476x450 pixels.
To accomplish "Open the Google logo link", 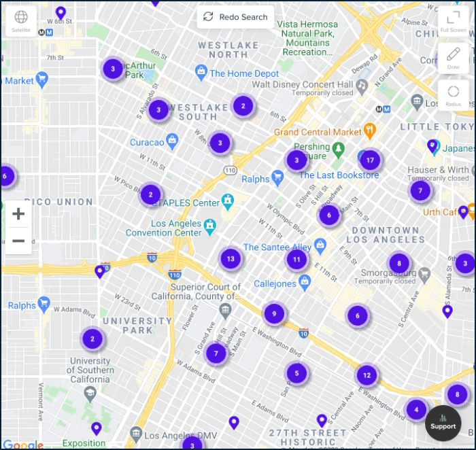I will pos(23,445).
